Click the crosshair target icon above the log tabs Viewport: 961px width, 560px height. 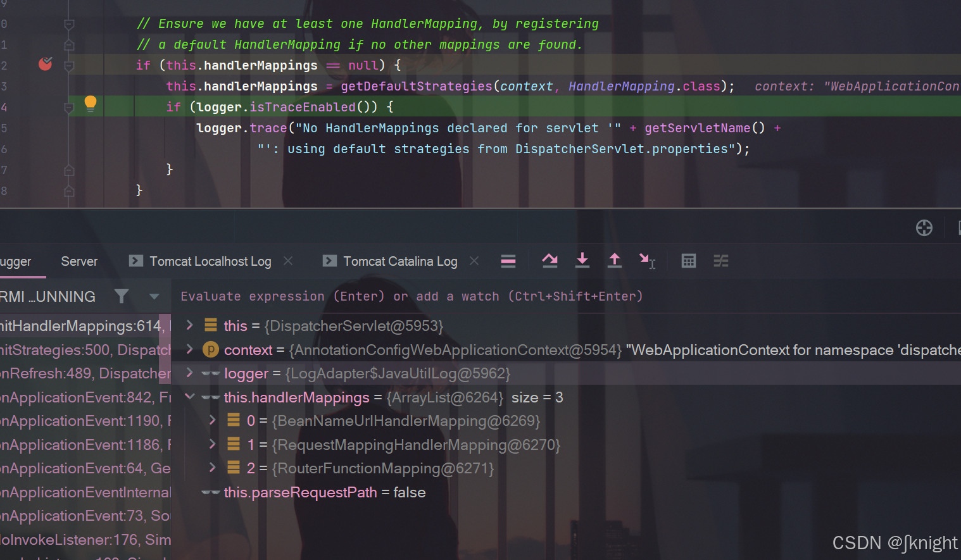[924, 228]
